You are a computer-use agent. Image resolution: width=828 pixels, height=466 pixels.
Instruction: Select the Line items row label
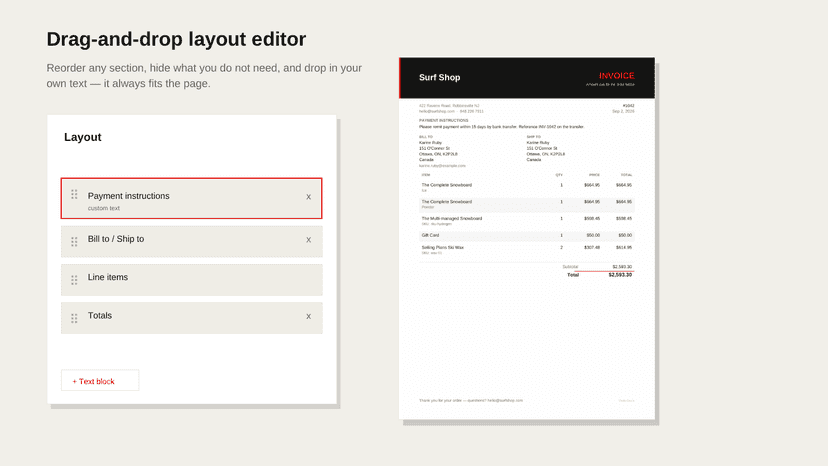108,277
